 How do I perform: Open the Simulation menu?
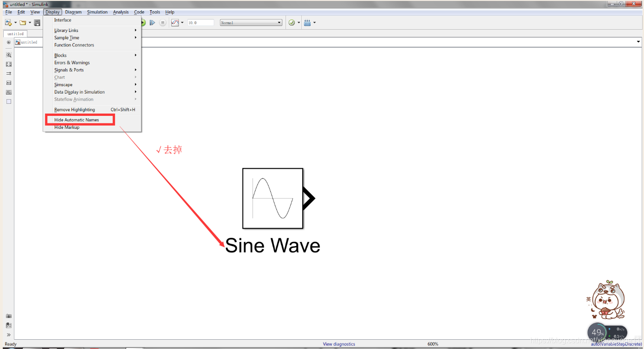pyautogui.click(x=97, y=12)
